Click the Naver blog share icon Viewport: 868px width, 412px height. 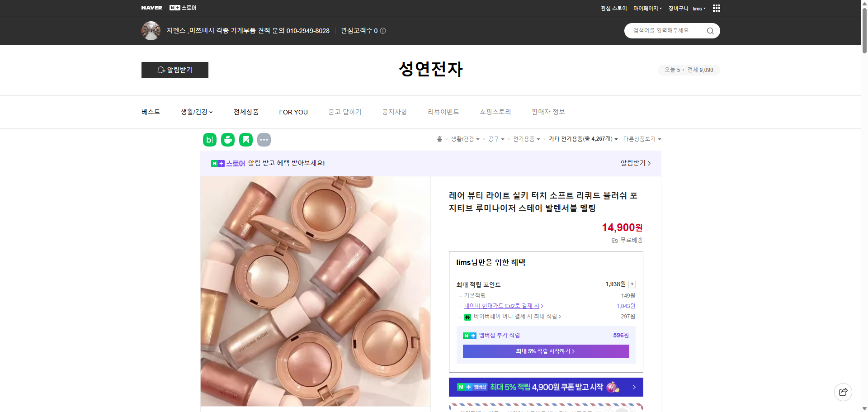pos(209,140)
